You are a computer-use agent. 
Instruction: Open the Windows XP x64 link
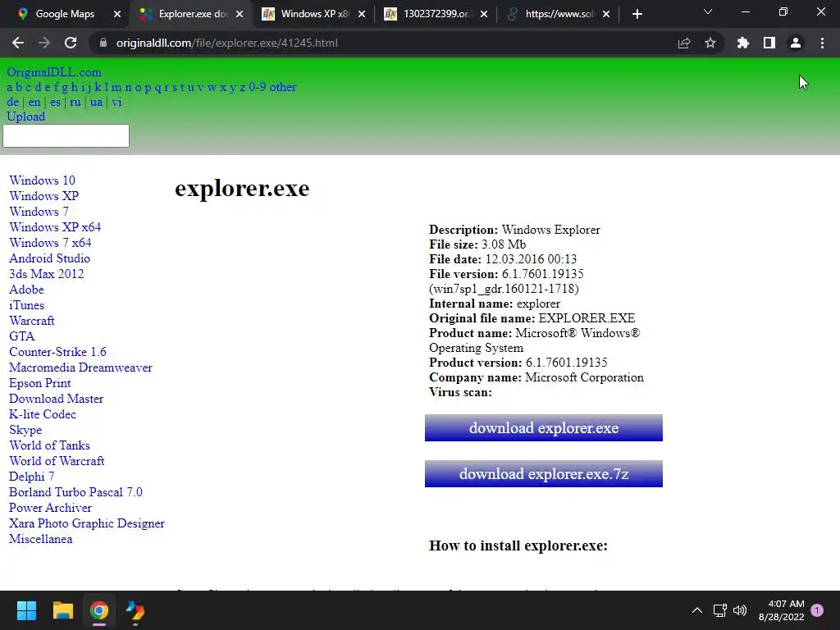(x=55, y=227)
